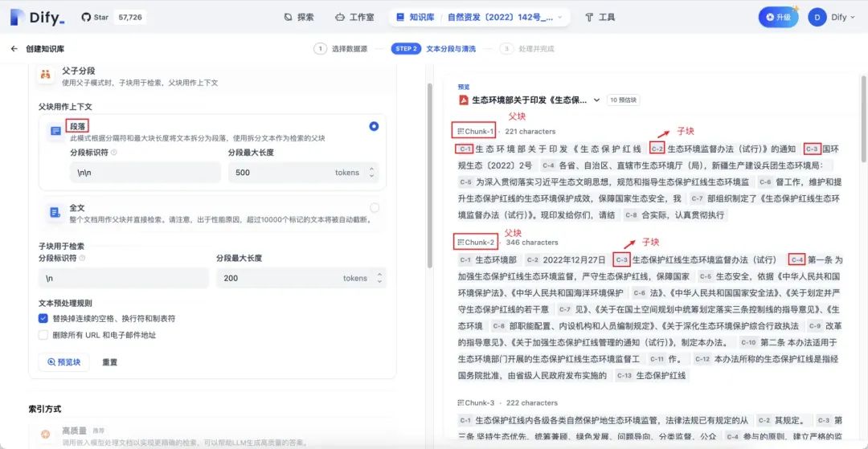
Task: Click the 10 预估块 badge
Action: pyautogui.click(x=624, y=100)
